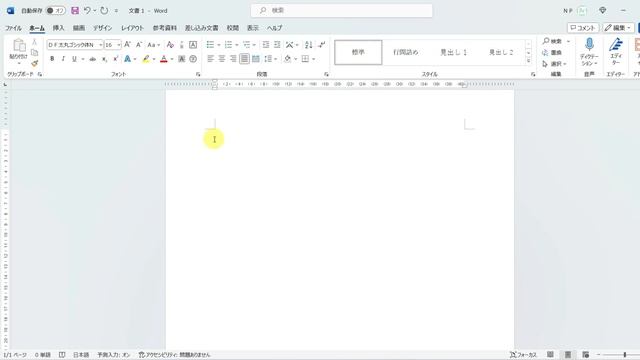Enable Focus (フォーカス) mode in status bar

pyautogui.click(x=523, y=355)
